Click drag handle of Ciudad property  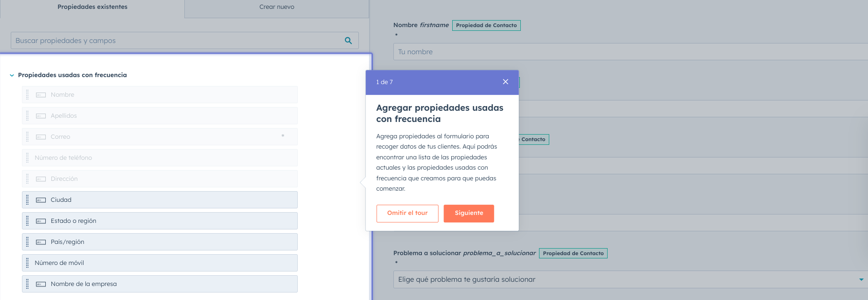[x=27, y=200]
